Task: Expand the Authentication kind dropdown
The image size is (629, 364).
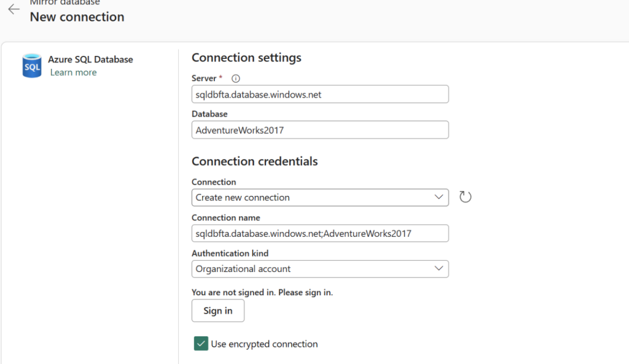Action: pos(320,269)
